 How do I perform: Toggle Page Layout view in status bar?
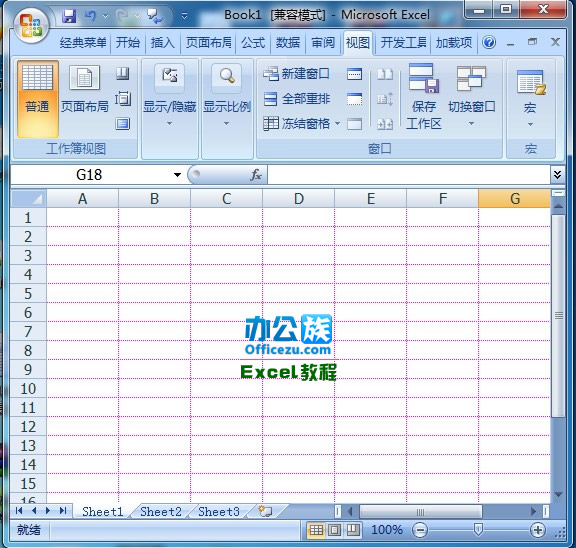(334, 530)
